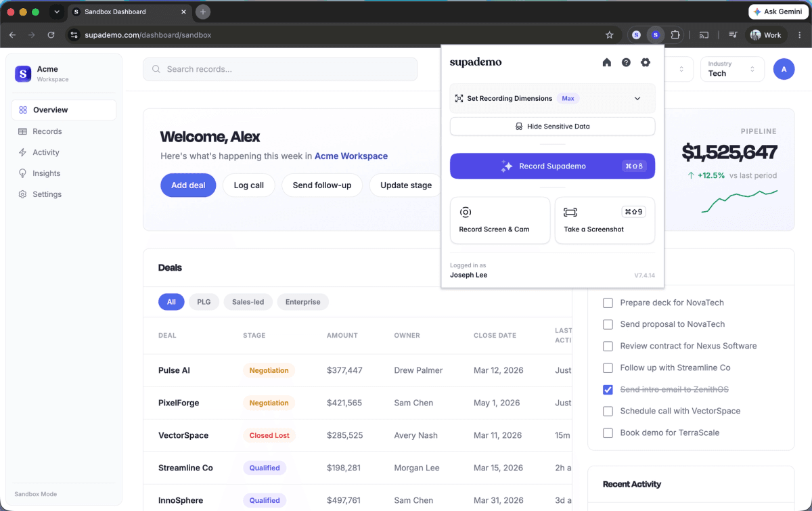Open Activity in the sidebar

(64, 152)
